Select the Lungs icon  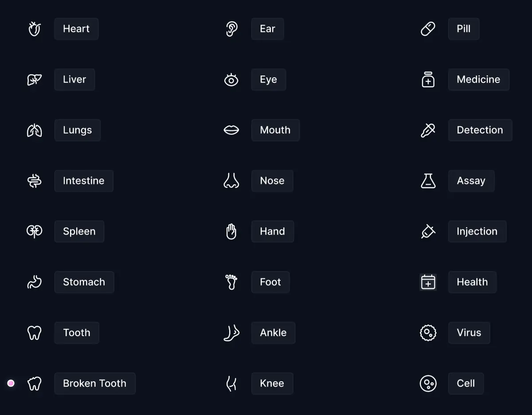pos(34,130)
